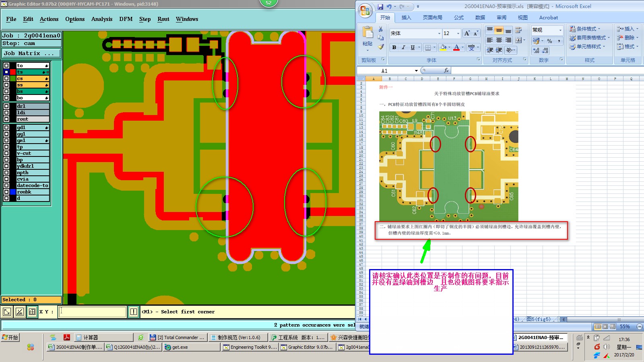This screenshot has height=362, width=644.
Task: Click the exclamation button beside coordinate field
Action: coord(134,312)
